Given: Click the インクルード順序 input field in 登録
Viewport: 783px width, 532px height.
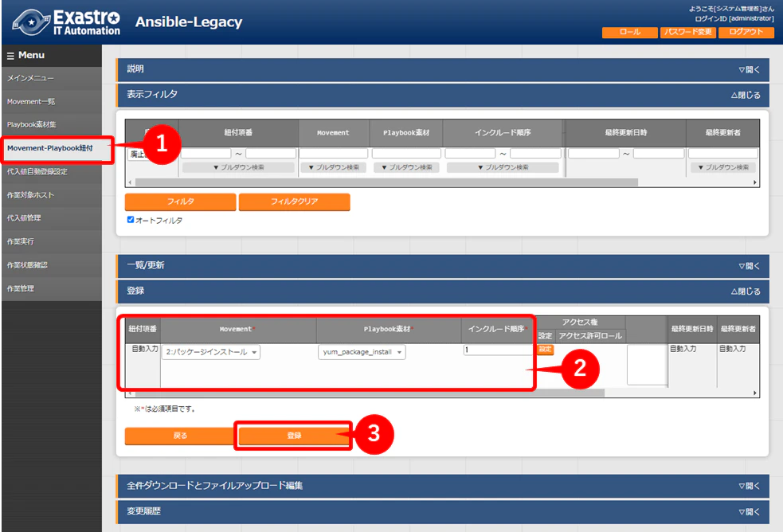Looking at the screenshot, I should [x=498, y=350].
